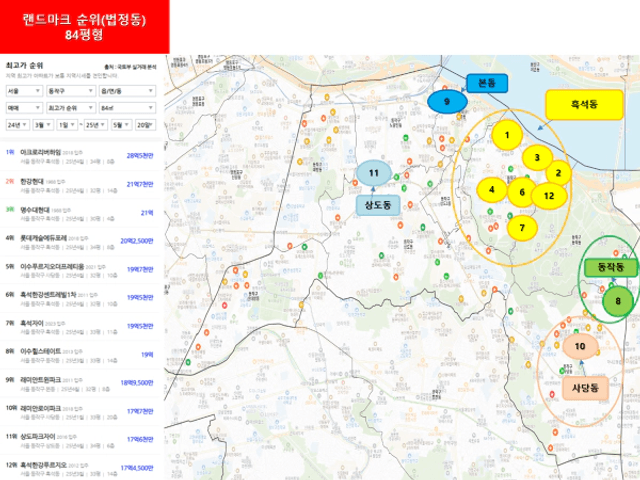Click the yellow 흑석동 callout label
The height and width of the screenshot is (480, 640).
coord(584,104)
